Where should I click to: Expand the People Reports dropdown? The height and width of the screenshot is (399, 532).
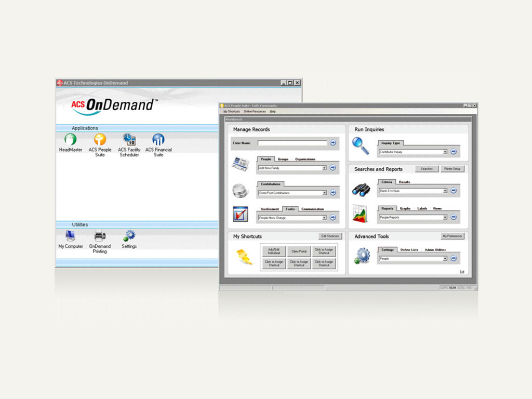point(445,218)
